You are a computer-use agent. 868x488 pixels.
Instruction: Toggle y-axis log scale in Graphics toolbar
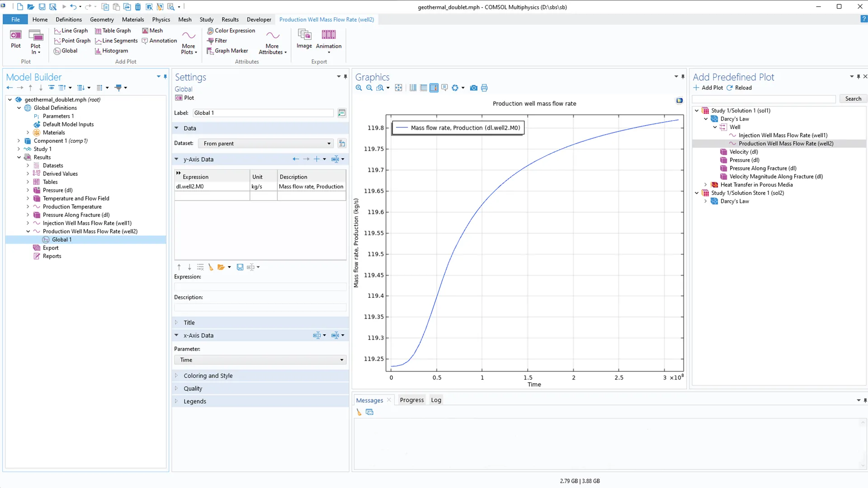(x=424, y=88)
